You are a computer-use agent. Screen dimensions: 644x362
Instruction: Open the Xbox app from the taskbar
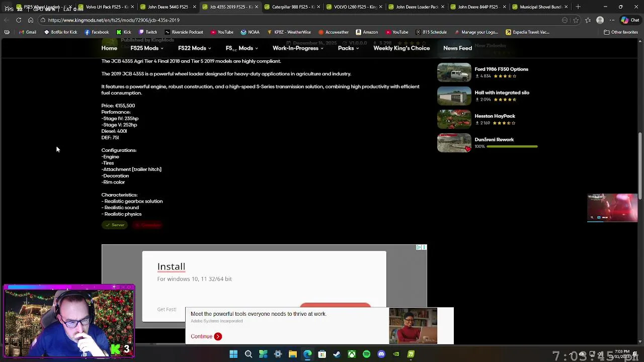(x=352, y=354)
